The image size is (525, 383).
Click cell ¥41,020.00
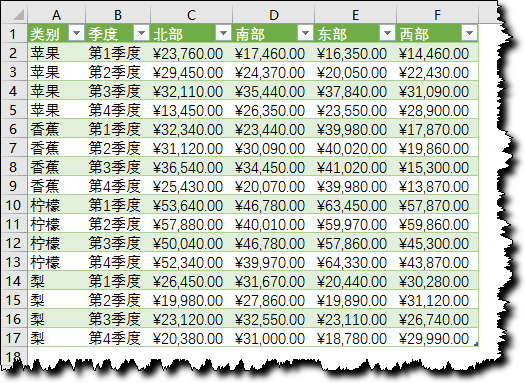click(x=355, y=167)
